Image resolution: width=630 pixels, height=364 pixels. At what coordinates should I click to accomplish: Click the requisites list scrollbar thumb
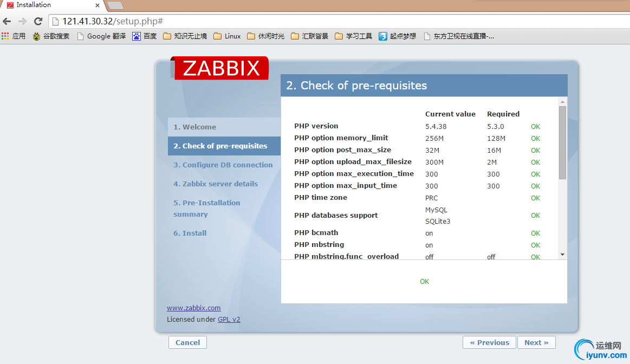tap(562, 142)
